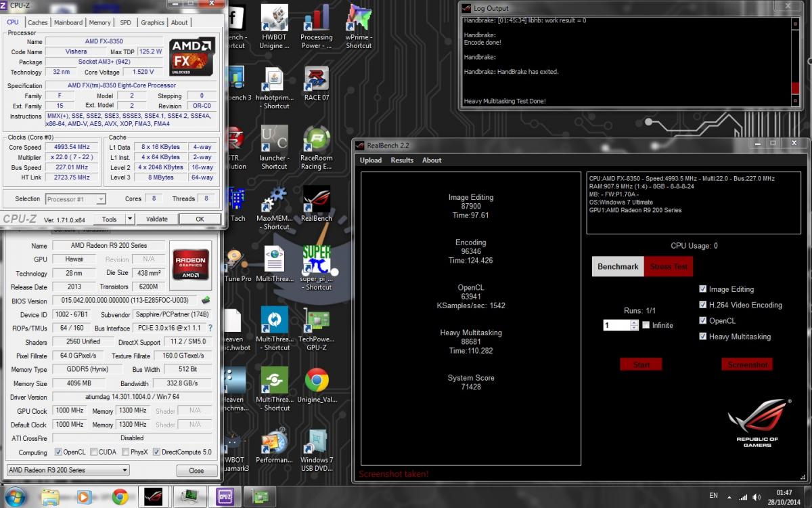Screen dimensions: 812x508
Task: Open the Graphics tab in CPU-Z
Action: [x=152, y=22]
